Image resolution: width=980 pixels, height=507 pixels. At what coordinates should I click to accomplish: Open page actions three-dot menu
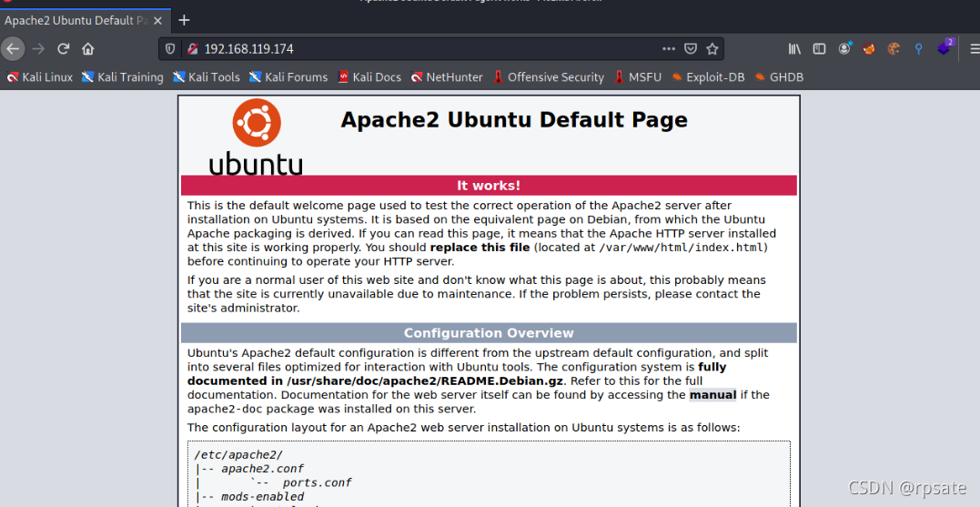669,49
